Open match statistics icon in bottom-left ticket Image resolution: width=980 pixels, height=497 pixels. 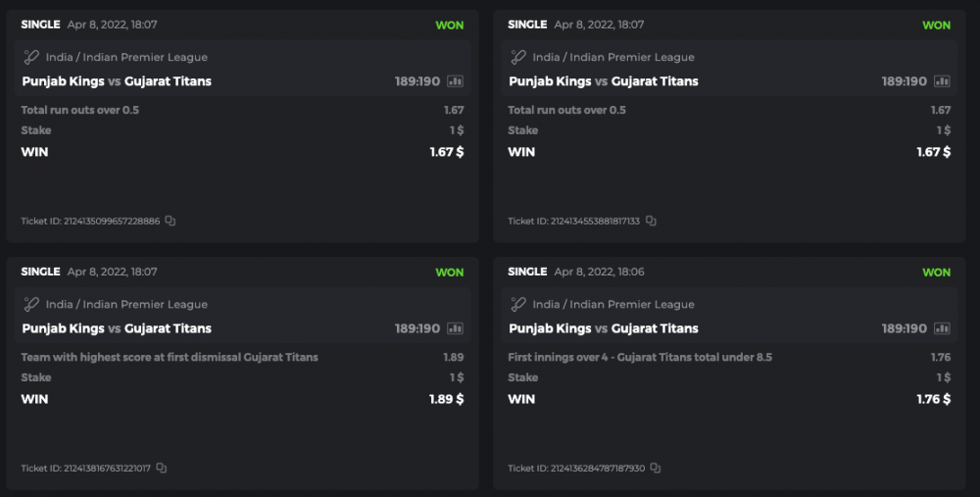(455, 328)
